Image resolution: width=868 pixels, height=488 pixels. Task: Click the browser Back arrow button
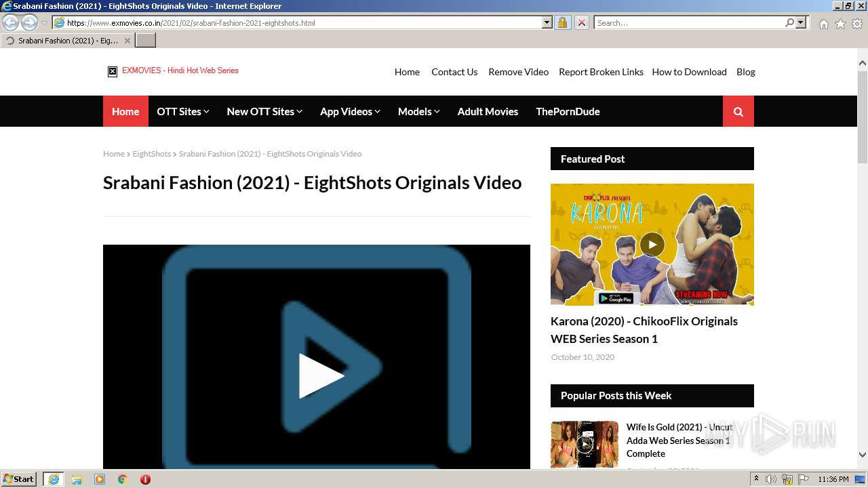11,23
